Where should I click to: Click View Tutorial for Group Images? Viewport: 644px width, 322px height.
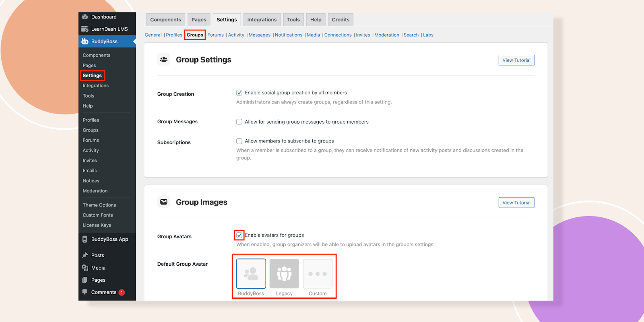516,202
